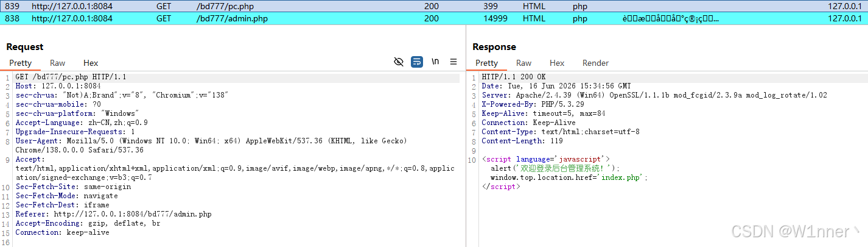Viewport: 868px width, 247px height.
Task: Switch to Response Hex tab
Action: pyautogui.click(x=557, y=63)
